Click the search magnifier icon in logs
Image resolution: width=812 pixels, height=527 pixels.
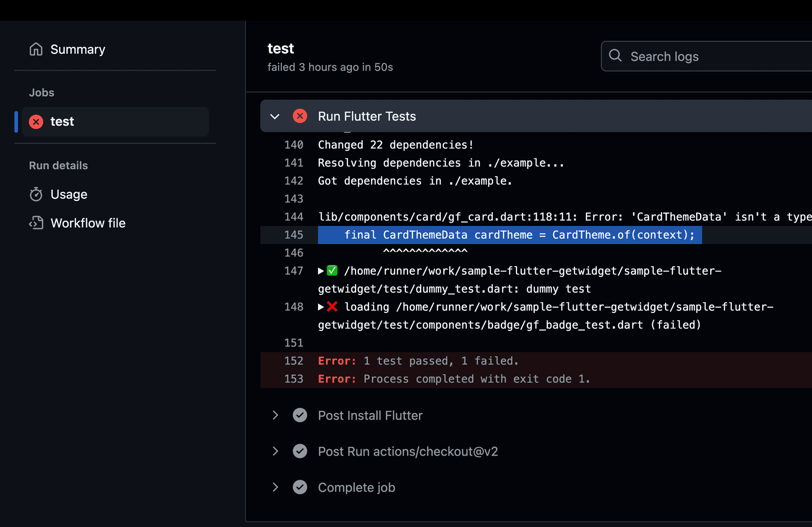click(615, 56)
